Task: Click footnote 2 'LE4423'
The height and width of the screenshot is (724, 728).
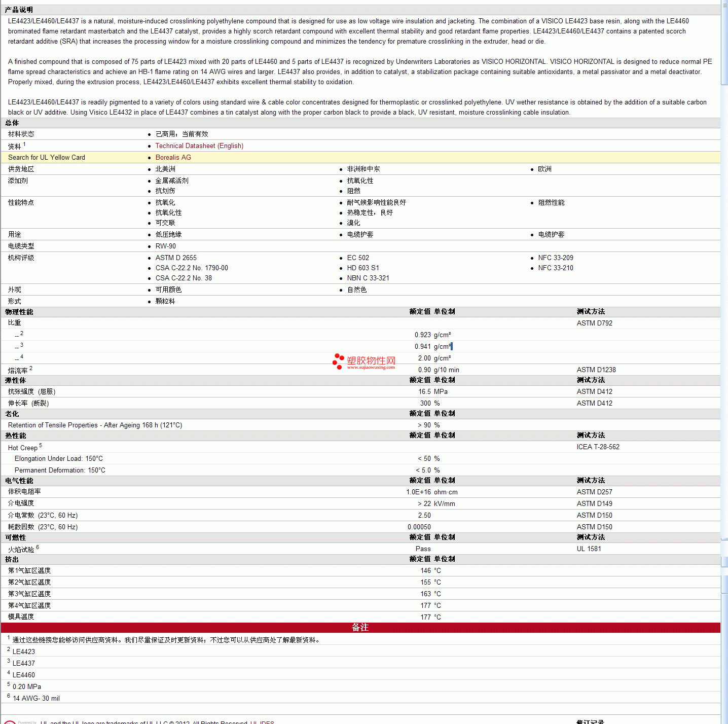Action: click(24, 651)
